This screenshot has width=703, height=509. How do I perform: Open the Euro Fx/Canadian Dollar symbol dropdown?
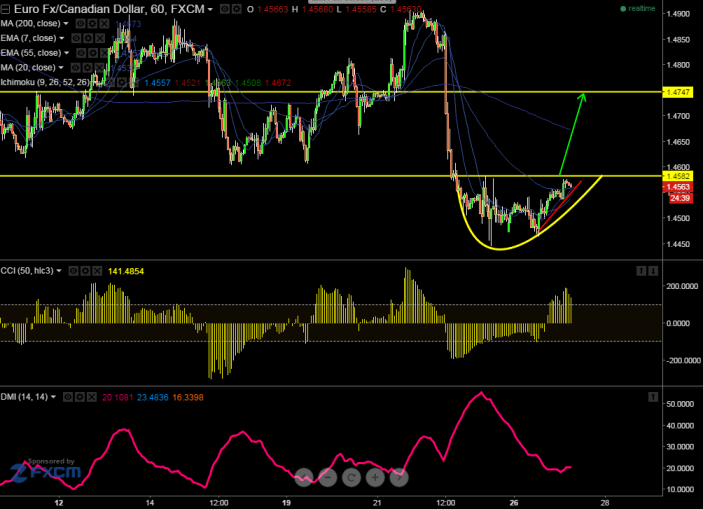(x=209, y=9)
